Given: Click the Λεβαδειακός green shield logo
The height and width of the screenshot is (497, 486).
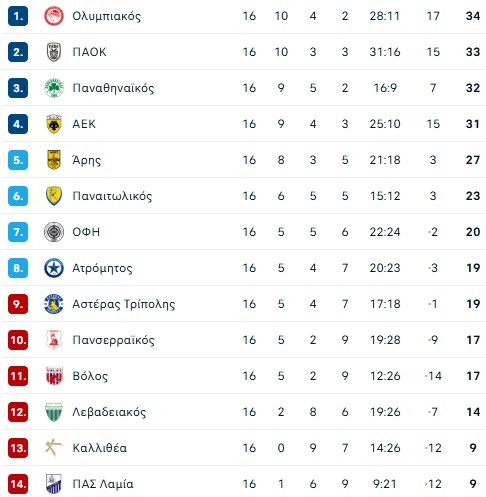Looking at the screenshot, I should [54, 412].
